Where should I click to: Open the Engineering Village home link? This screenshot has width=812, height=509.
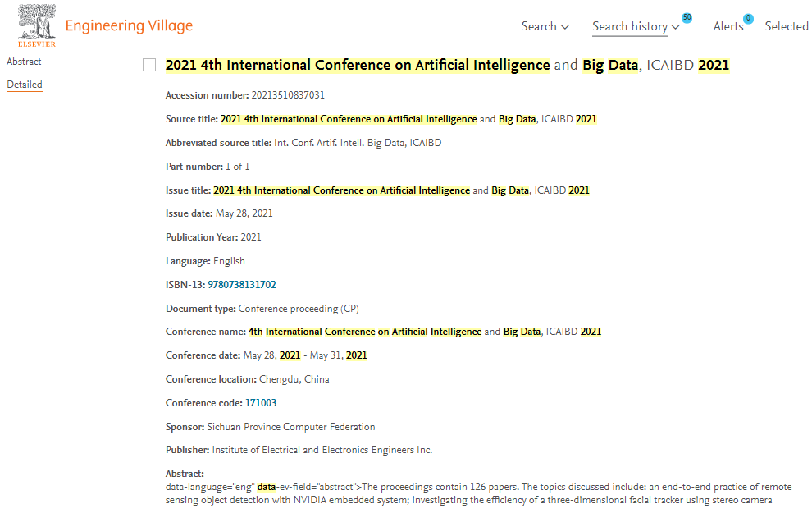click(x=129, y=25)
